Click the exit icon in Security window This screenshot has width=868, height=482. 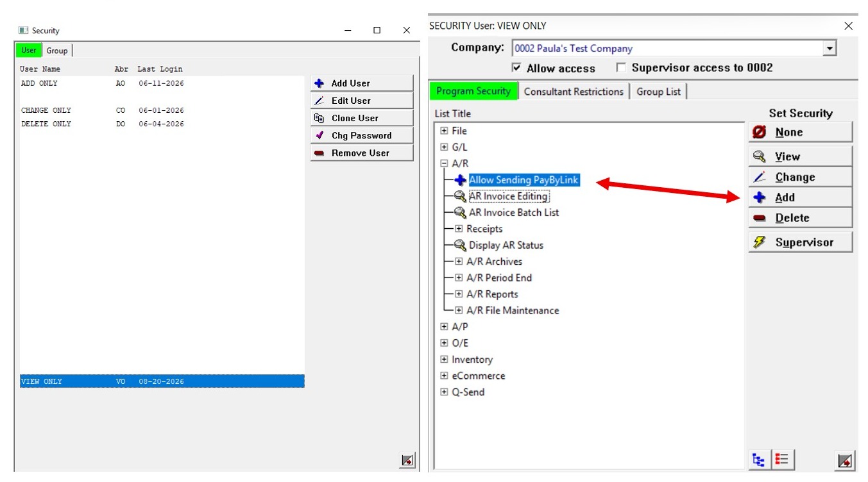pos(407,460)
